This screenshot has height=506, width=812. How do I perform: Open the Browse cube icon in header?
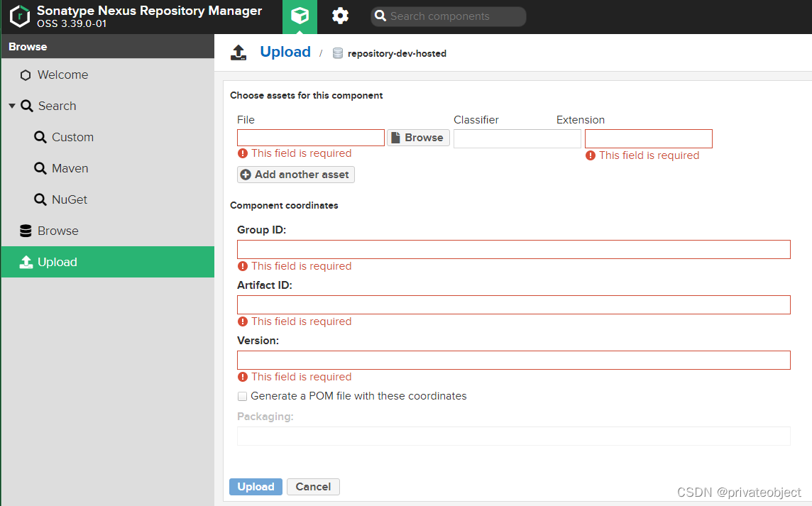[x=300, y=16]
